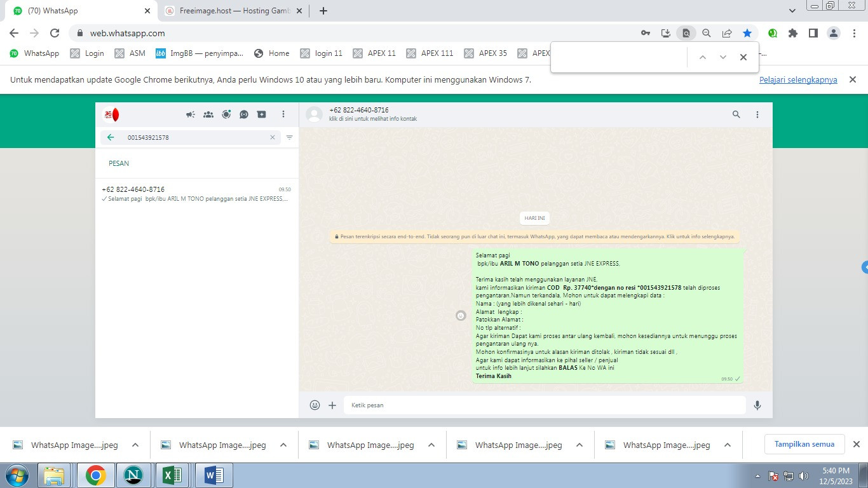Screen dimensions: 868x488
Task: Close the downloads shelf
Action: (x=856, y=444)
